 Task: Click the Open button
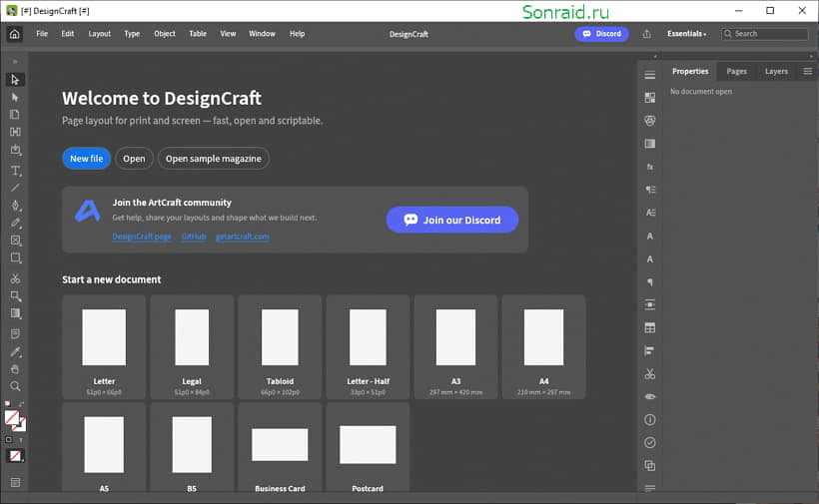[134, 159]
